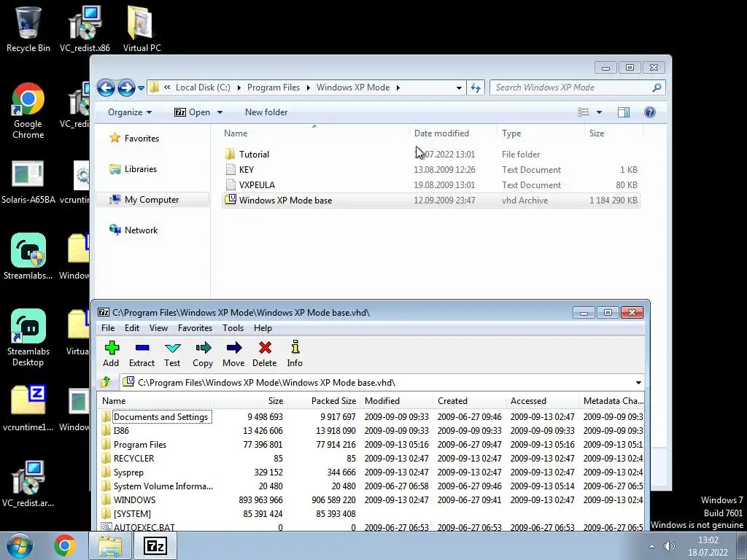Open Chrome from the taskbar
Screen dimensions: 747x560
point(65,545)
